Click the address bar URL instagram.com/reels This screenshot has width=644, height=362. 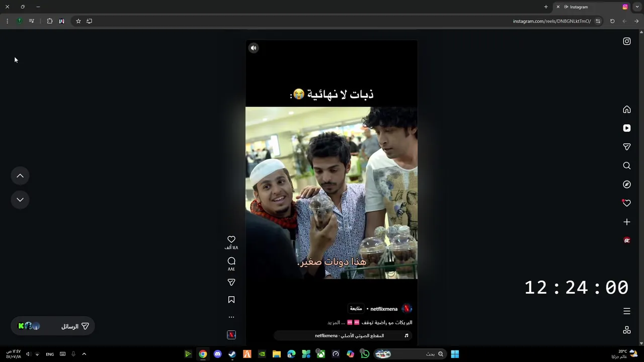click(552, 21)
